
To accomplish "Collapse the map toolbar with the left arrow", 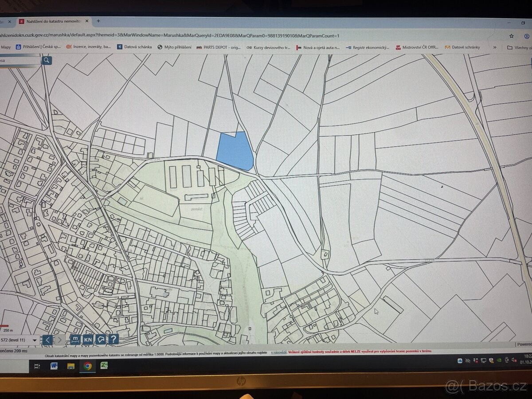I will coord(48,340).
